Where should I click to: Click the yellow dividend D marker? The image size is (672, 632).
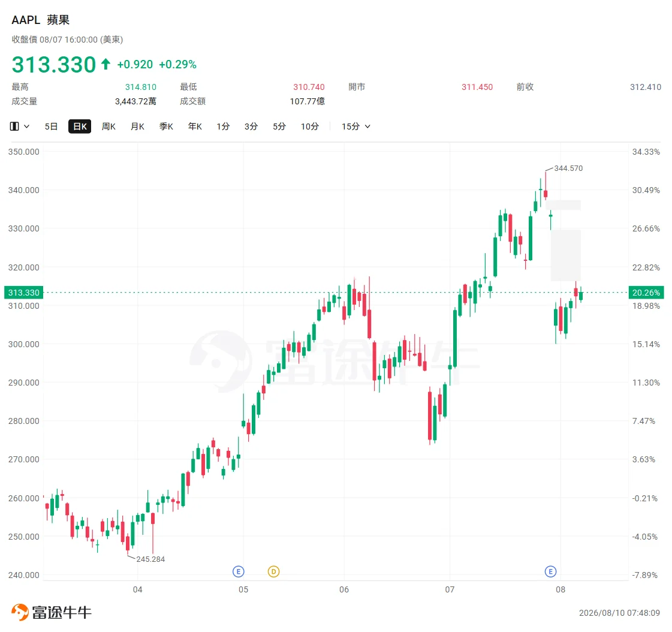(273, 571)
